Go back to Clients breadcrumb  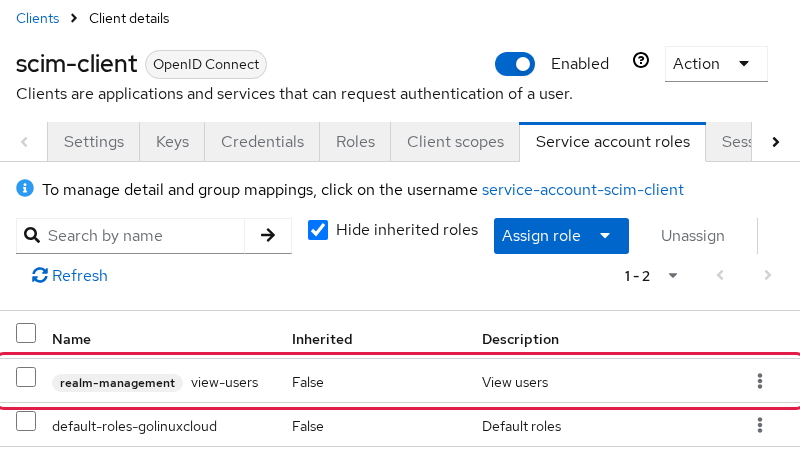38,18
